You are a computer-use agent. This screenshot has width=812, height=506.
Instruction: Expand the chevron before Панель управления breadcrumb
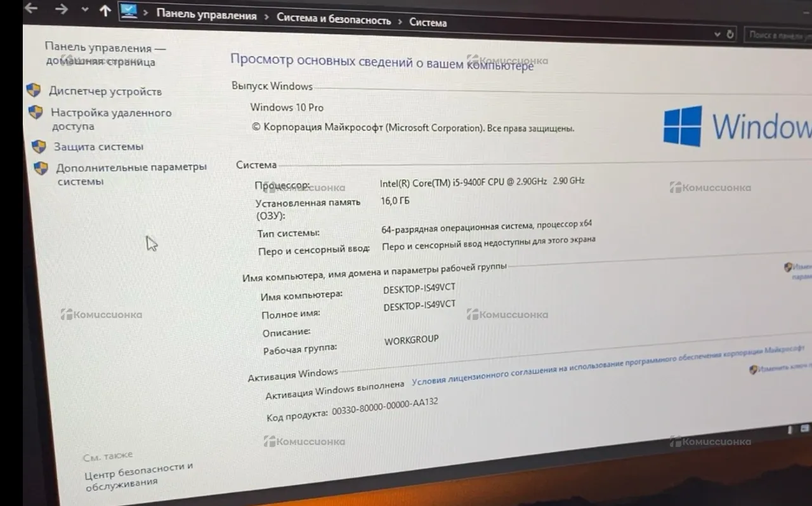click(x=146, y=13)
